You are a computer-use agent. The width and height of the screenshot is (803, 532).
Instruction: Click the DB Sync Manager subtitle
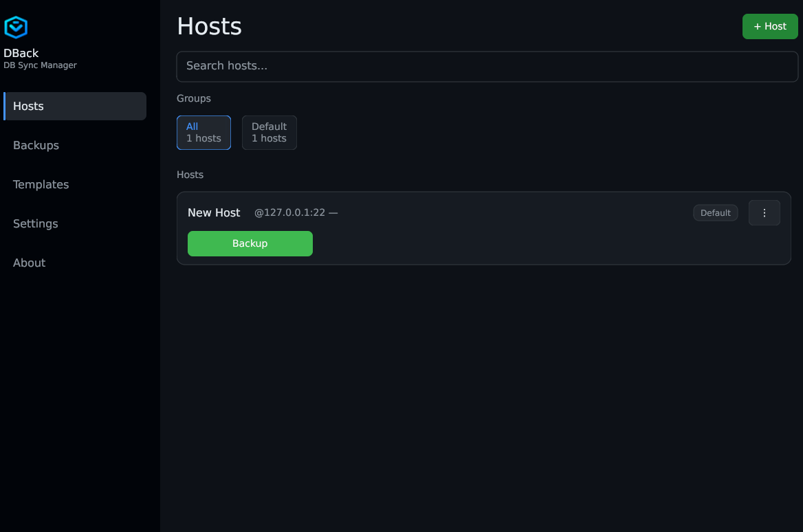point(40,65)
